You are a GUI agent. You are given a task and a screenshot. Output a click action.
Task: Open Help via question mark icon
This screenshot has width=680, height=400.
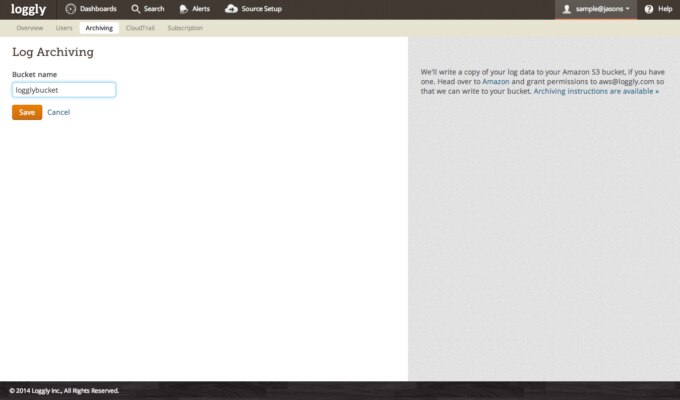coord(649,9)
